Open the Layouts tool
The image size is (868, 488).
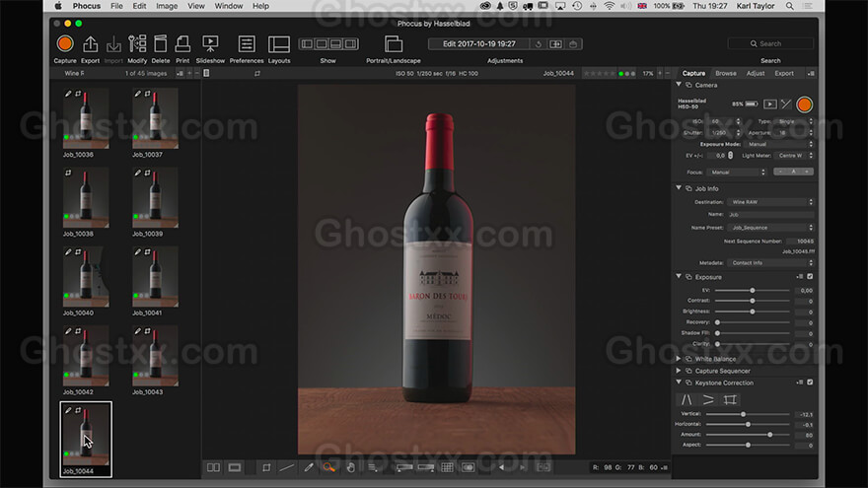[x=279, y=43]
